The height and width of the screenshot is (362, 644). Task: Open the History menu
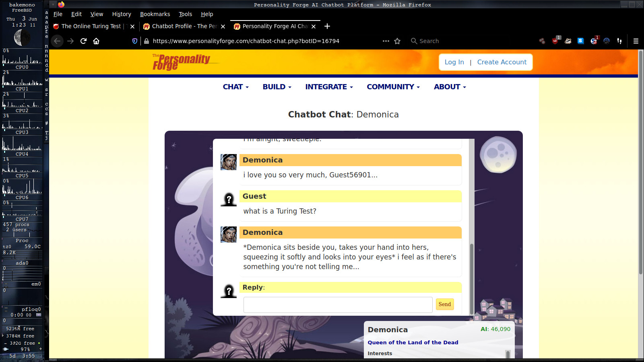click(x=122, y=14)
